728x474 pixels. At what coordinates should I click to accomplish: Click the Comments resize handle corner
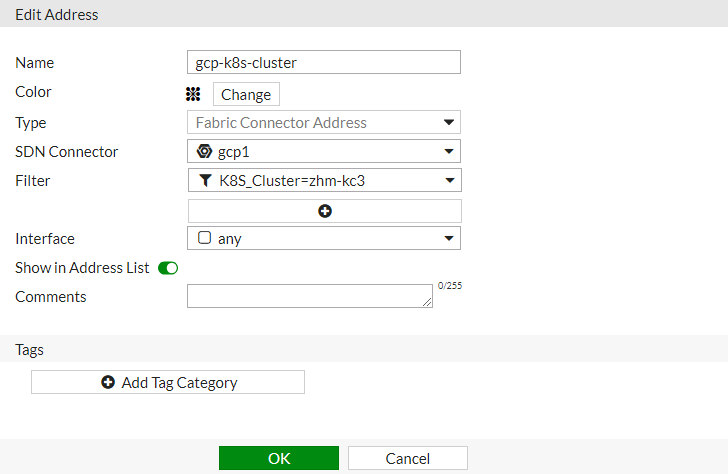pos(427,302)
